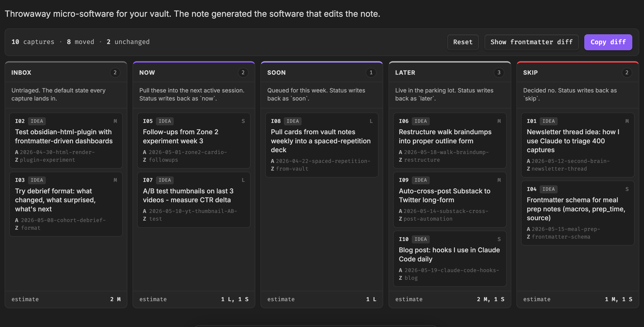This screenshot has width=644, height=327.
Task: Click the S size label on card I10
Action: pyautogui.click(x=499, y=239)
